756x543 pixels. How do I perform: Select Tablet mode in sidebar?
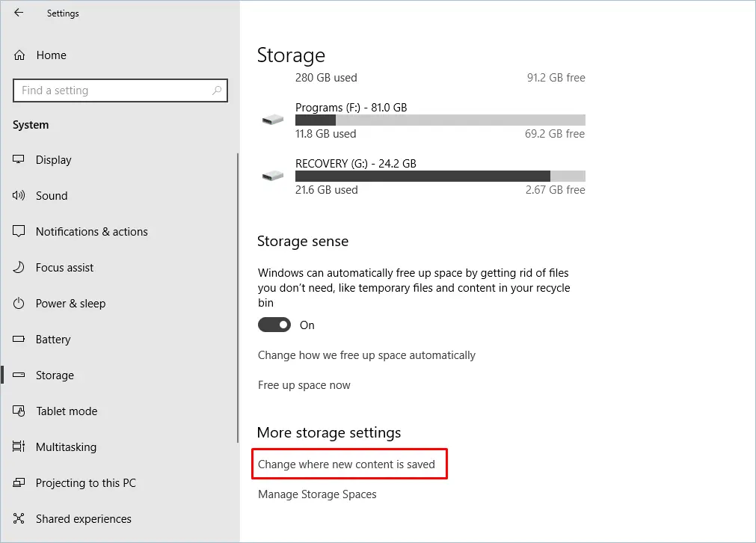(67, 411)
